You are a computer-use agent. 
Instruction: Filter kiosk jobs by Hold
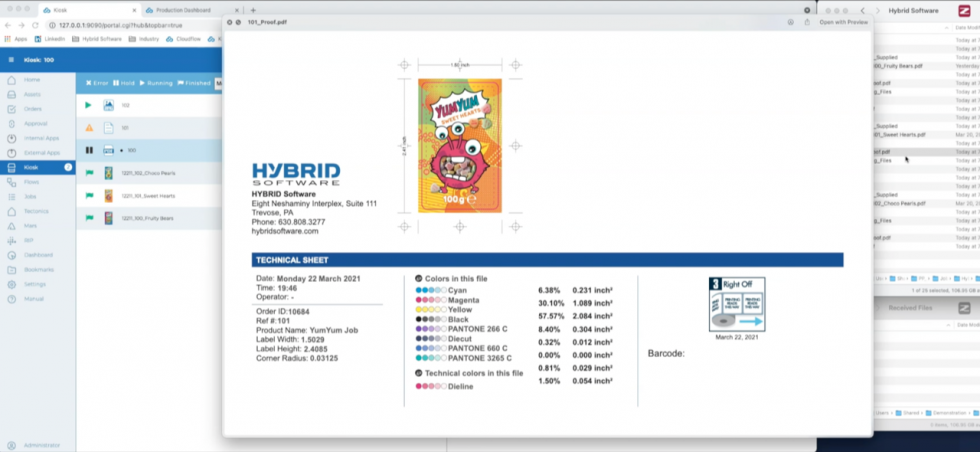124,83
